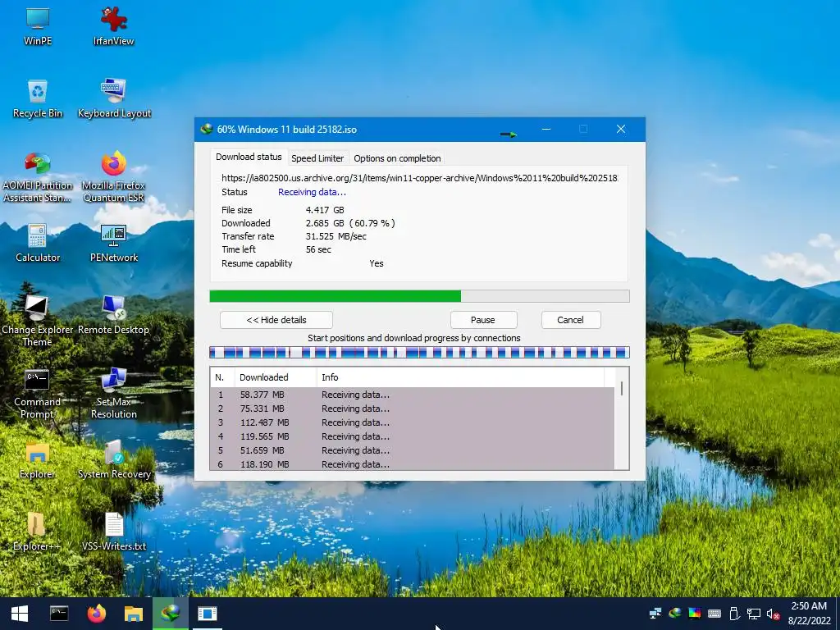
Task: Select connection row with 58.377 MB
Action: [413, 395]
